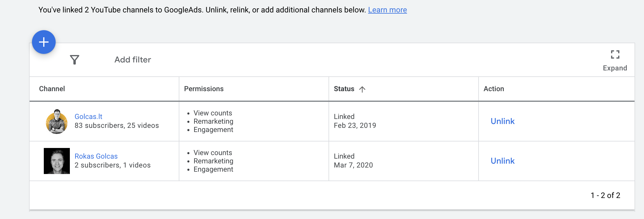Click the '1 - 2 of 2' pagination text
This screenshot has width=644, height=219.
(x=606, y=195)
